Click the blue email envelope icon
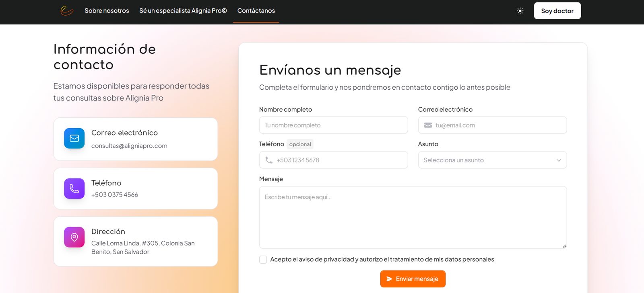The width and height of the screenshot is (644, 293). tap(74, 138)
